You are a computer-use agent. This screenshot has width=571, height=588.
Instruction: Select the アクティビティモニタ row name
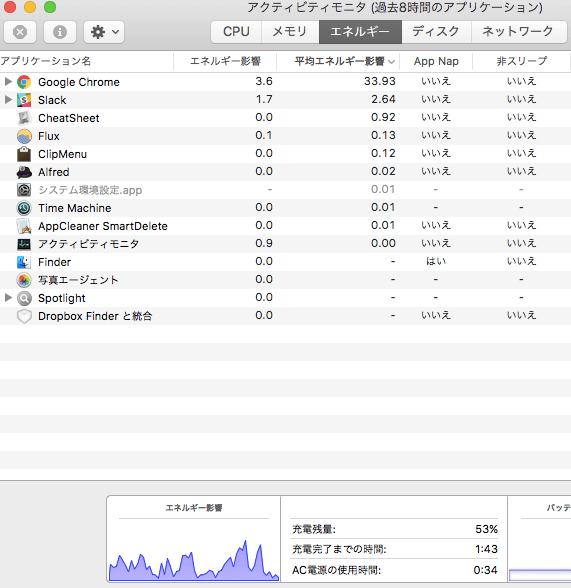[x=88, y=244]
